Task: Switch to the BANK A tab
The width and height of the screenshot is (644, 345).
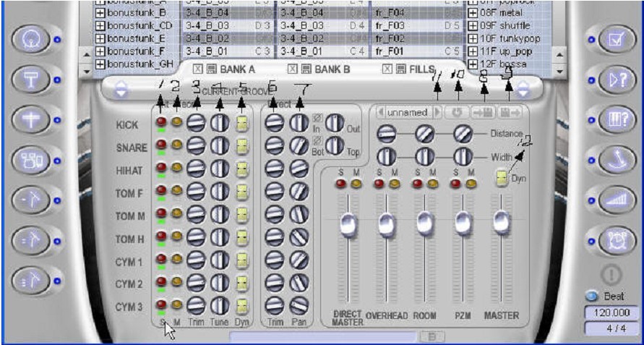Action: pyautogui.click(x=231, y=69)
